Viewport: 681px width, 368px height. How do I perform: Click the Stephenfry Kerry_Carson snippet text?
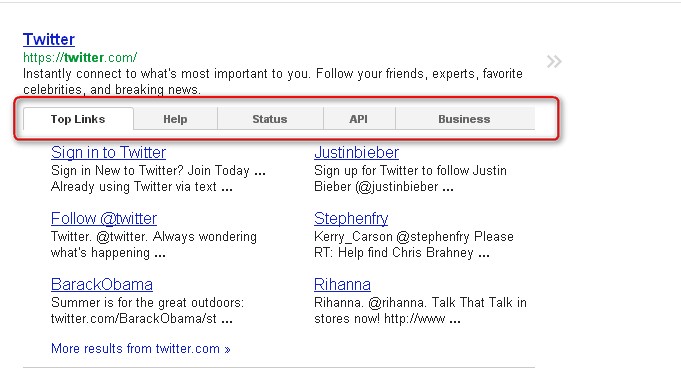(413, 245)
